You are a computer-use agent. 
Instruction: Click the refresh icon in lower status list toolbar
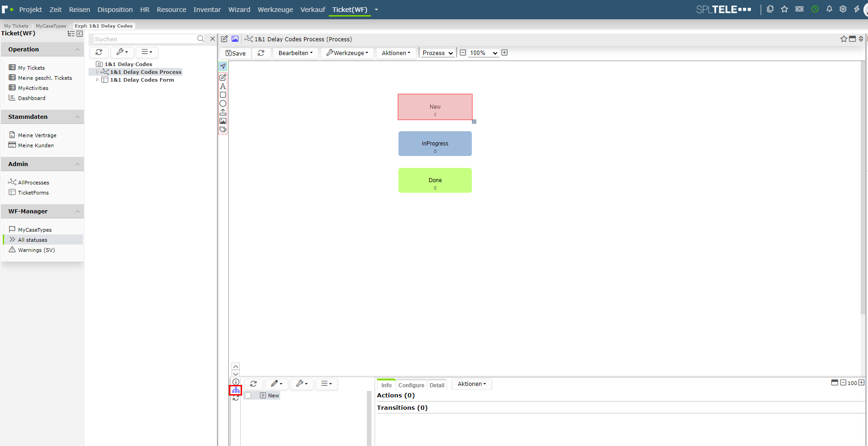tap(254, 384)
